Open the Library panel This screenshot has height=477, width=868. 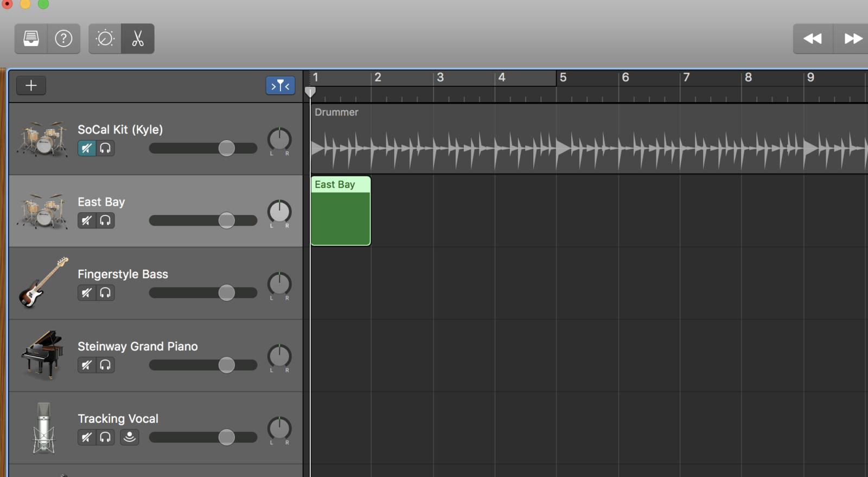point(31,39)
